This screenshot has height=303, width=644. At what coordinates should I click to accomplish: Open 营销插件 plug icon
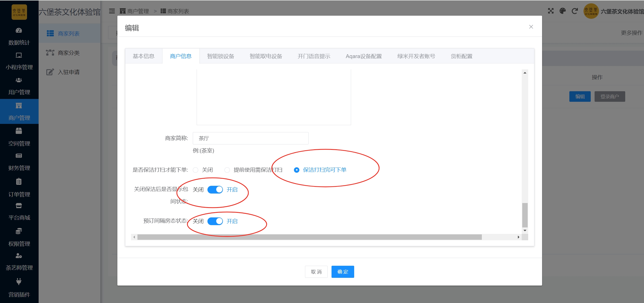[x=19, y=281]
